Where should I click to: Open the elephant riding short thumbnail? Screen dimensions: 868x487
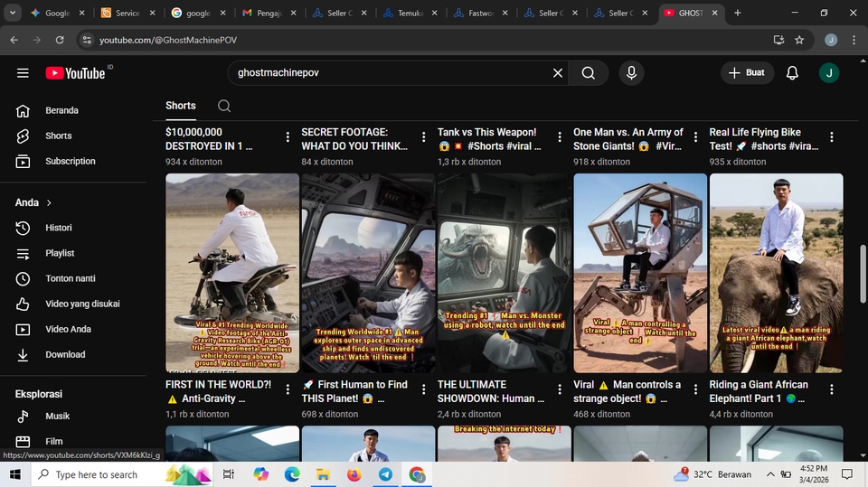(x=776, y=273)
